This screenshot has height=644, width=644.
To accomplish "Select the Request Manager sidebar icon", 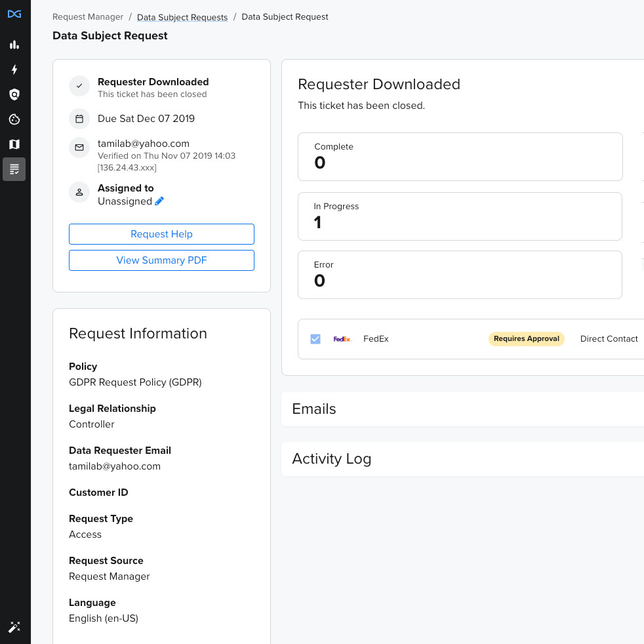I will [14, 169].
